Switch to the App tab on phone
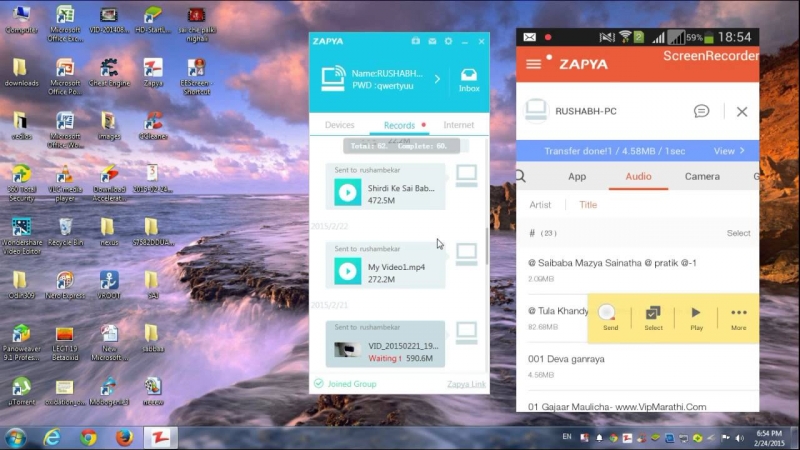 point(577,177)
